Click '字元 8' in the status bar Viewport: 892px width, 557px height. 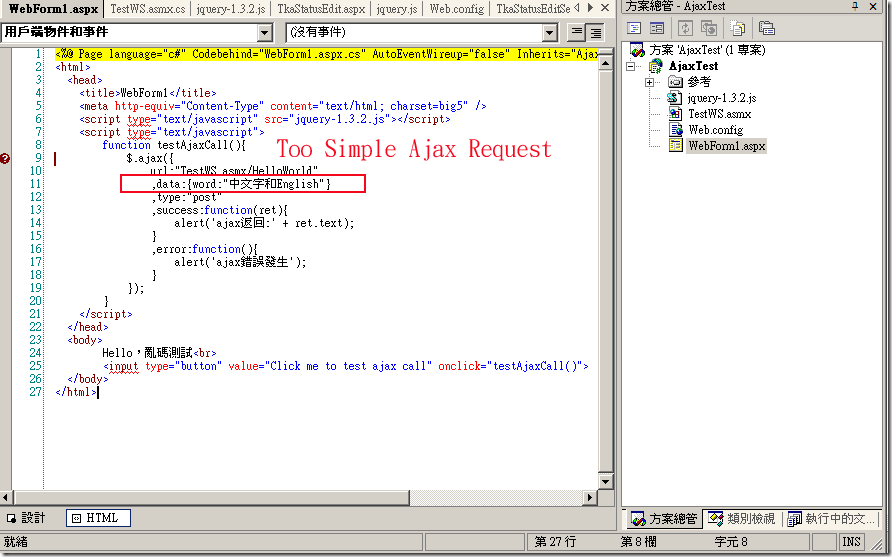(731, 541)
